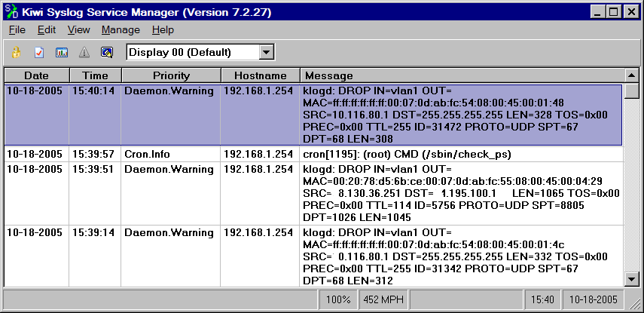Open the View menu

coord(79,30)
